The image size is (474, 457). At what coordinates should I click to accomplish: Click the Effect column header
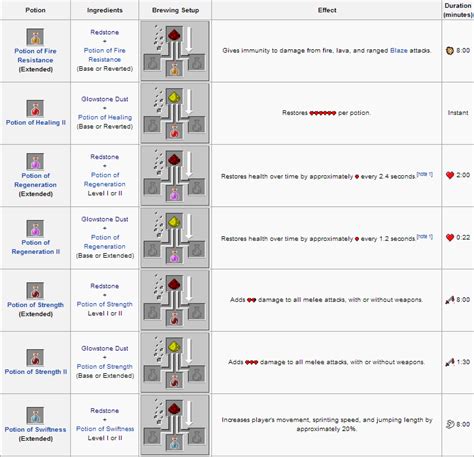tap(327, 10)
